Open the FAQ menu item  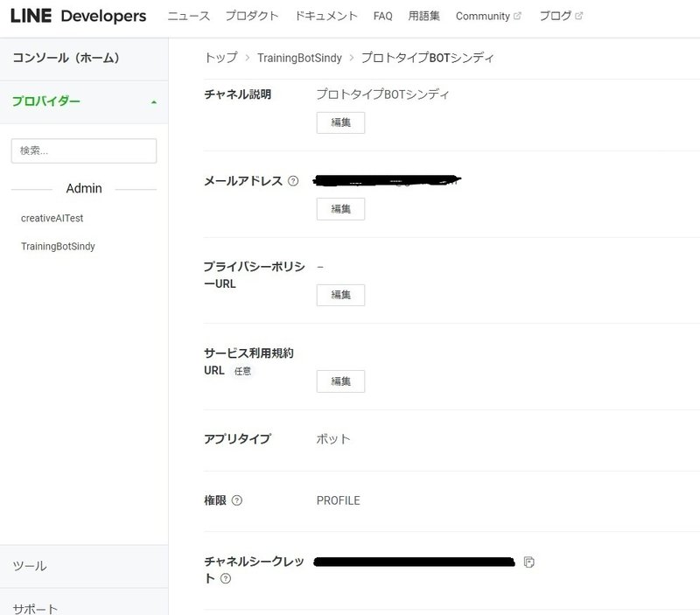click(382, 16)
